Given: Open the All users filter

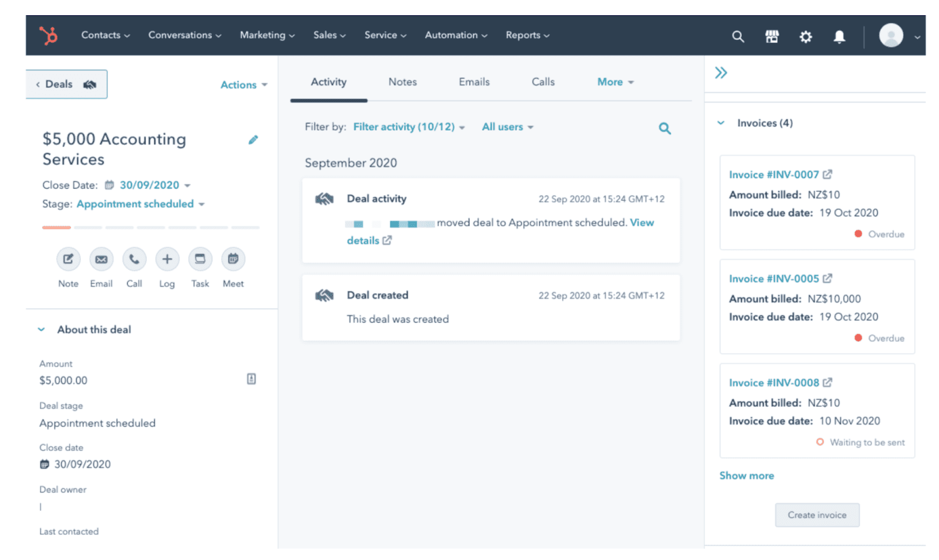Looking at the screenshot, I should pyautogui.click(x=508, y=127).
